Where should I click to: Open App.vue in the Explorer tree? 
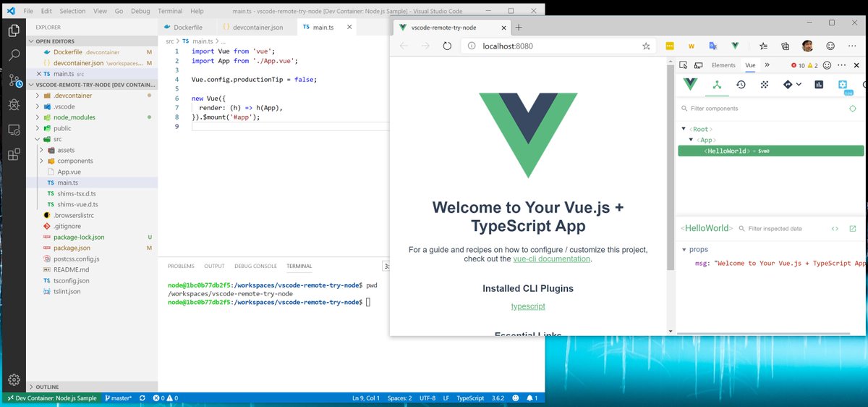click(69, 172)
